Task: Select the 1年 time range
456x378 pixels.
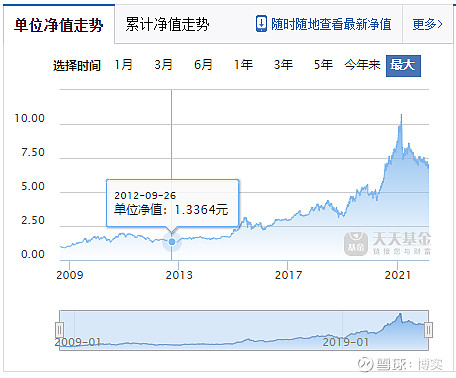Action: (x=243, y=65)
